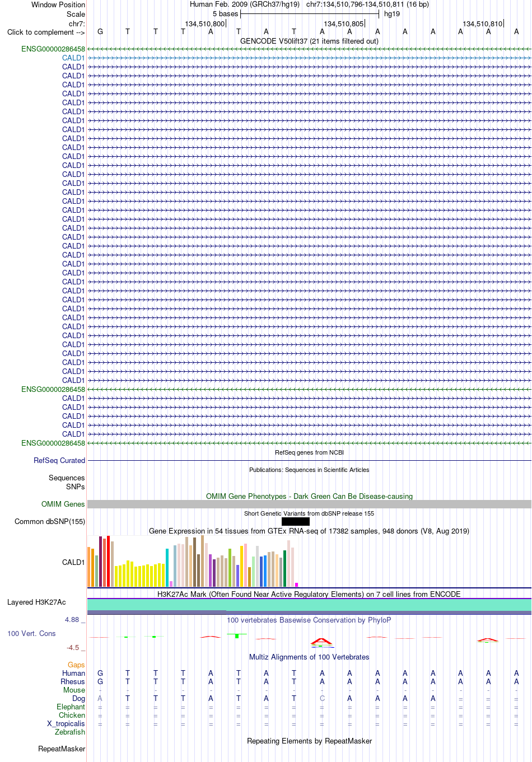532x762 pixels.
Task: Select the 'Click to complement -->' label
Action: click(46, 32)
